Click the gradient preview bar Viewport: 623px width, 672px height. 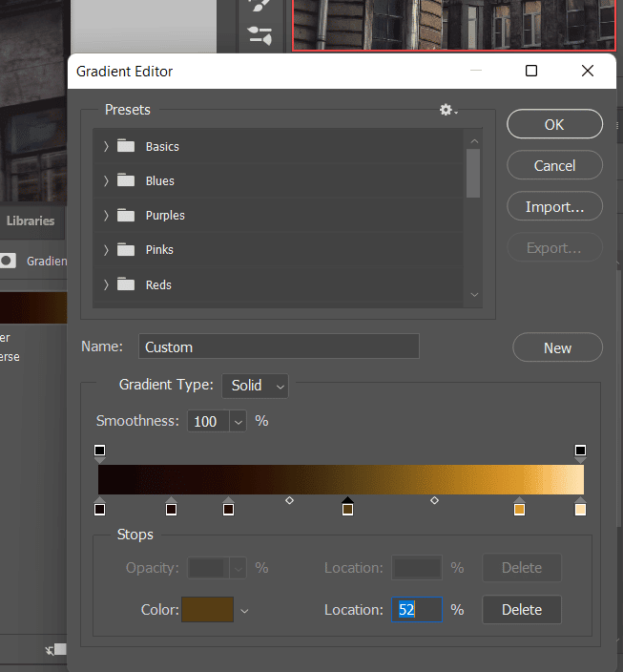[341, 479]
